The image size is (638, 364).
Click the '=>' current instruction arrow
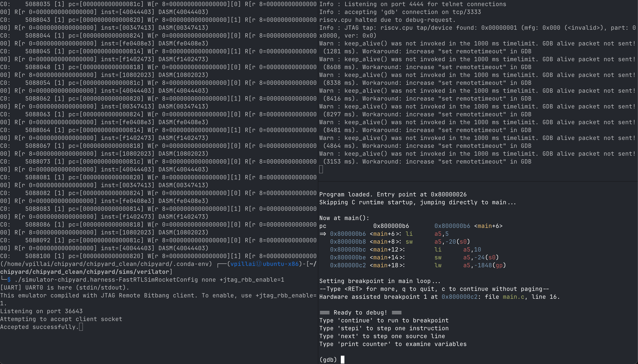point(323,234)
